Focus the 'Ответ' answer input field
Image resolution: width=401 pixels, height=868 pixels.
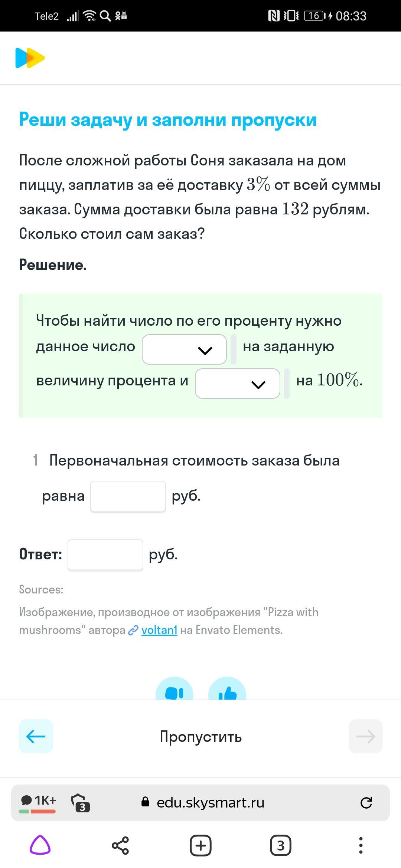[105, 555]
